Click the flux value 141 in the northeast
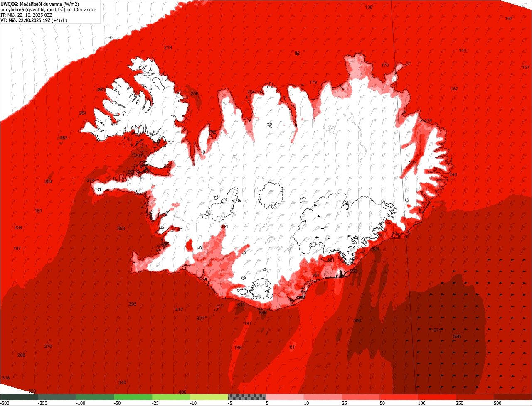This screenshot has width=532, height=406. (463, 50)
